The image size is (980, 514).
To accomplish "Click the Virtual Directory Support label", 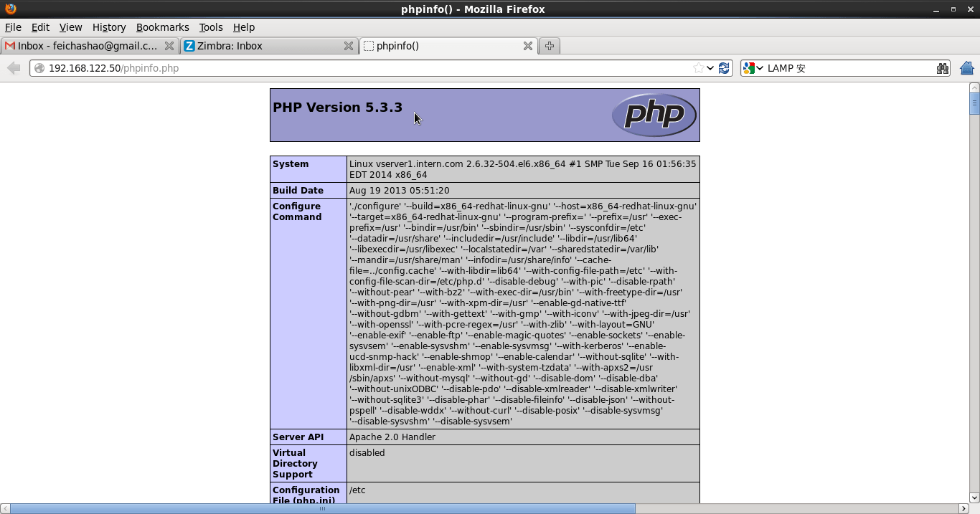I will coord(295,464).
